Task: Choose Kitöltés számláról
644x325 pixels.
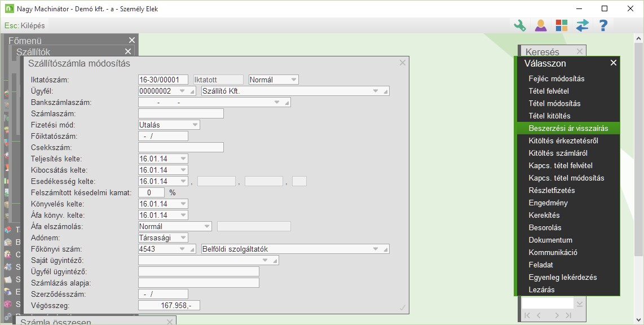Action: click(568, 153)
